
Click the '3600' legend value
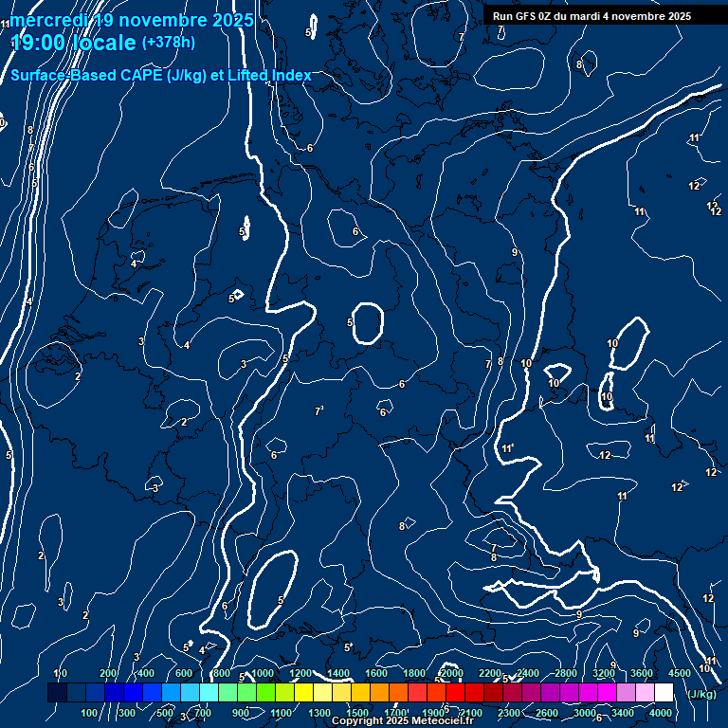pyautogui.click(x=641, y=673)
